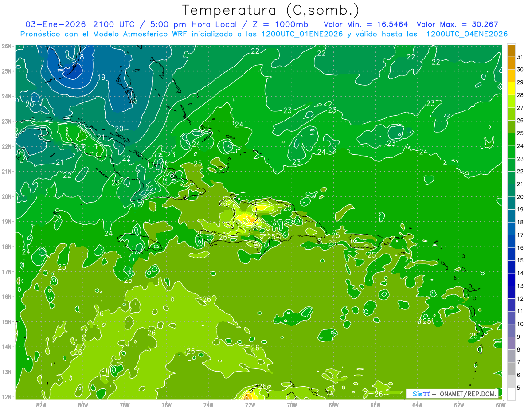Click the '76W' longitude axis label

(x=167, y=405)
